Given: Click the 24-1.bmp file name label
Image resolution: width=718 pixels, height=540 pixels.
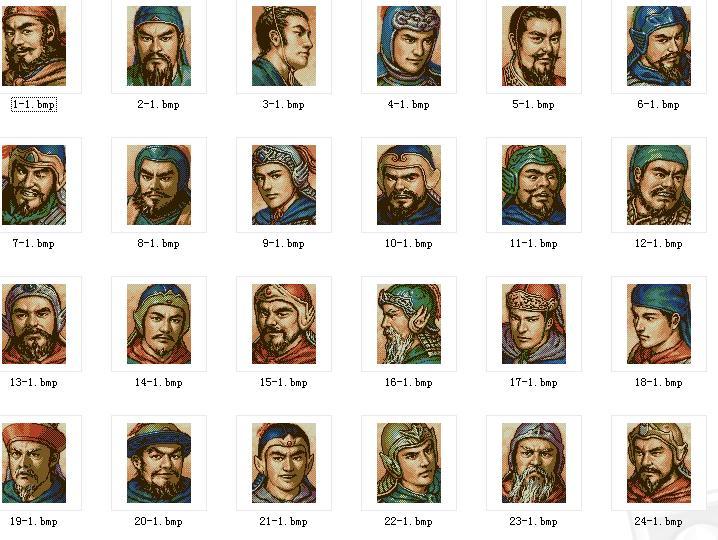Looking at the screenshot, I should pos(658,521).
